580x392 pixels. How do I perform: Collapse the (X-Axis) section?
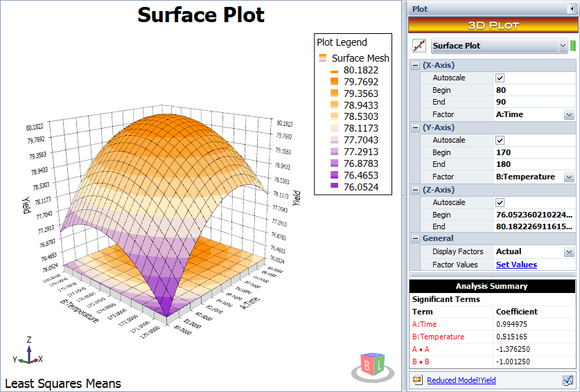tap(414, 65)
